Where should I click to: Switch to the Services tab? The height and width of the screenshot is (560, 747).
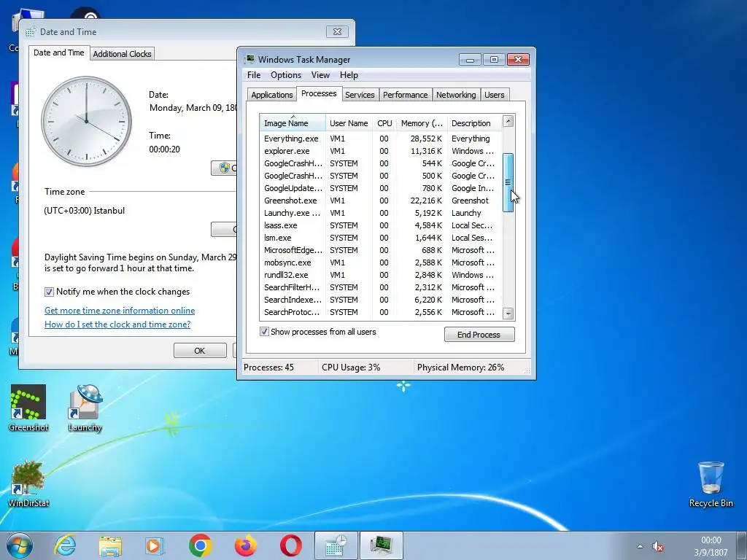(x=360, y=95)
